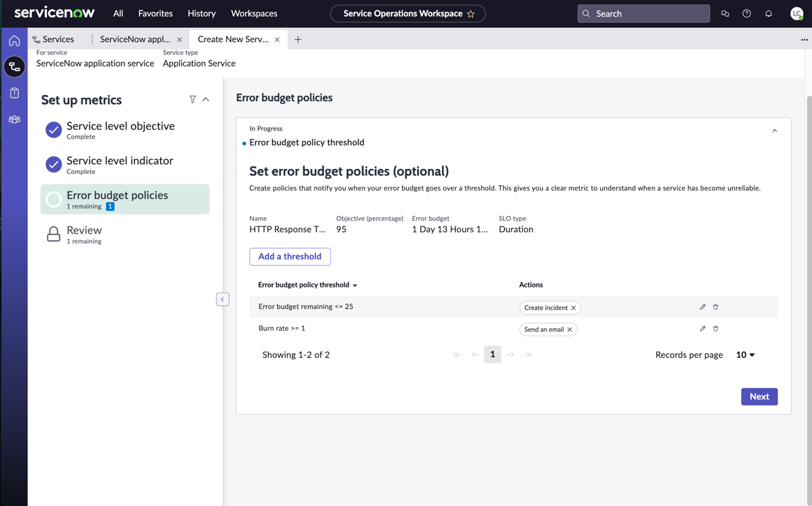Switch to the ServiceNow appl... tab
The image size is (812, 506).
point(135,39)
